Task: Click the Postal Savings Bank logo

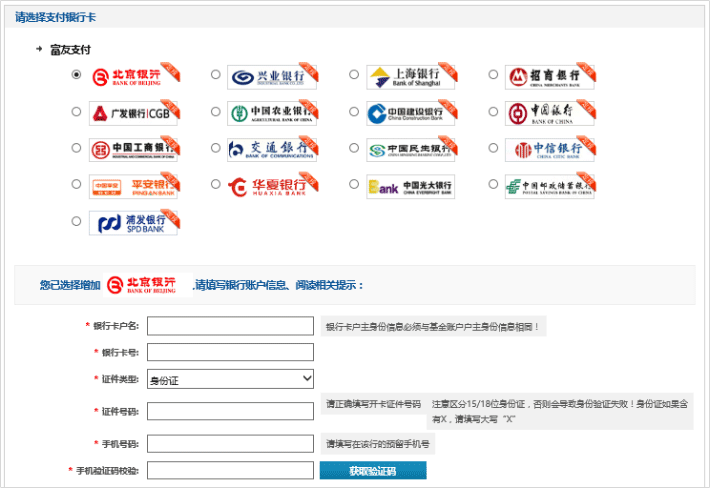Action: point(549,186)
